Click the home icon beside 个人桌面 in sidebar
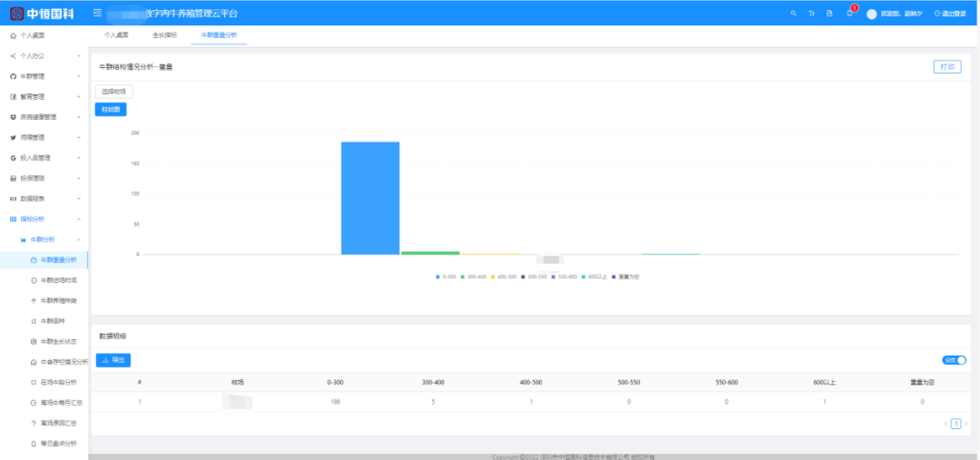Image resolution: width=980 pixels, height=460 pixels. (x=13, y=35)
